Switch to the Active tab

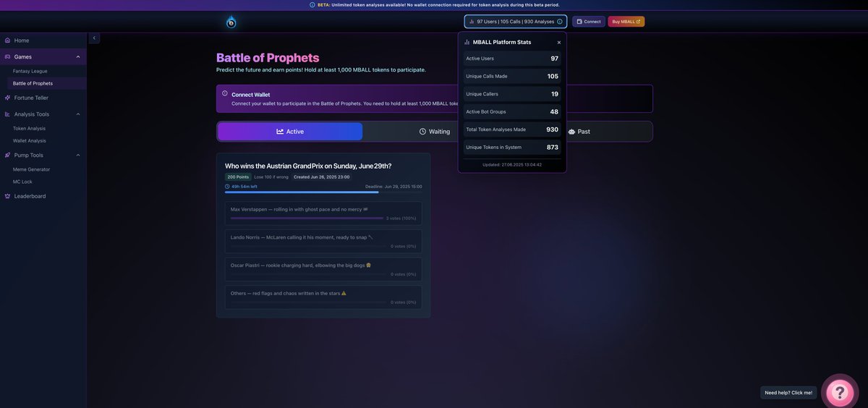click(290, 132)
